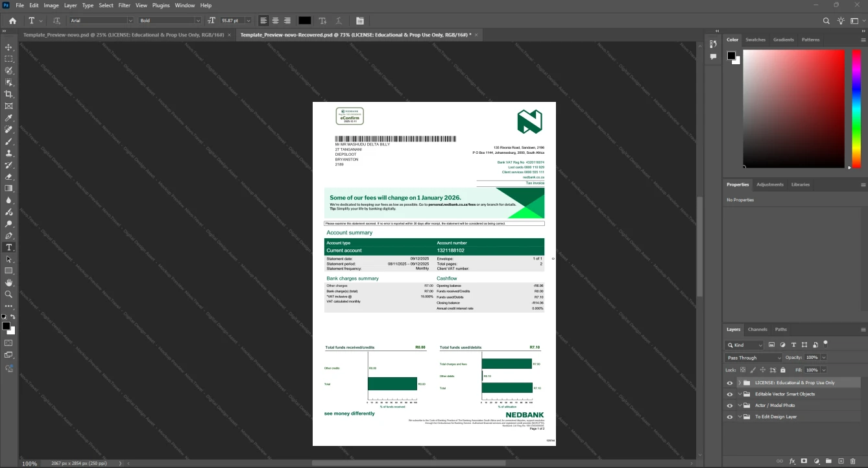This screenshot has height=468, width=868.
Task: Select the Zoom tool
Action: pos(9,295)
